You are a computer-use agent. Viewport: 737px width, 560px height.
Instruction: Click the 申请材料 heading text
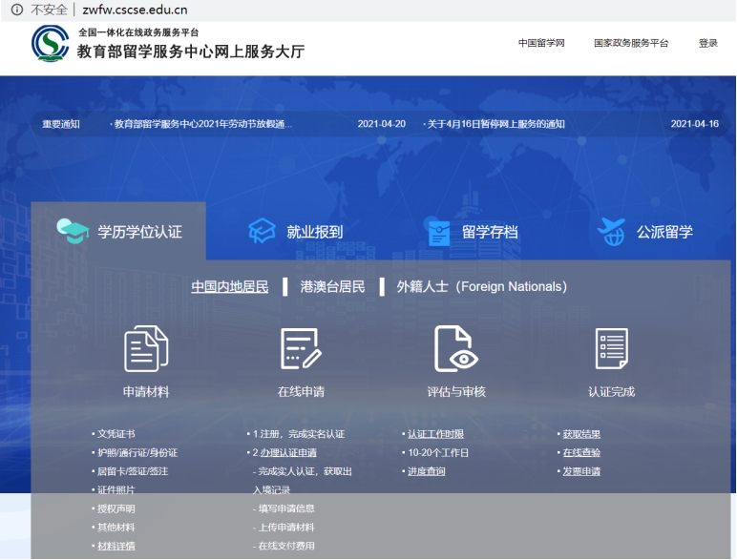146,392
